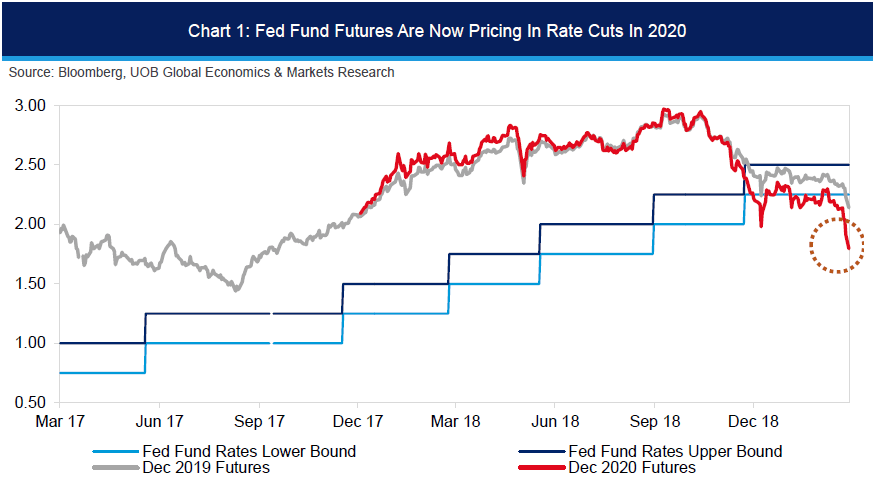876x484 pixels.
Task: Select the 'Fed Fund Rates Upper Bound' legend label
Action: tap(674, 452)
